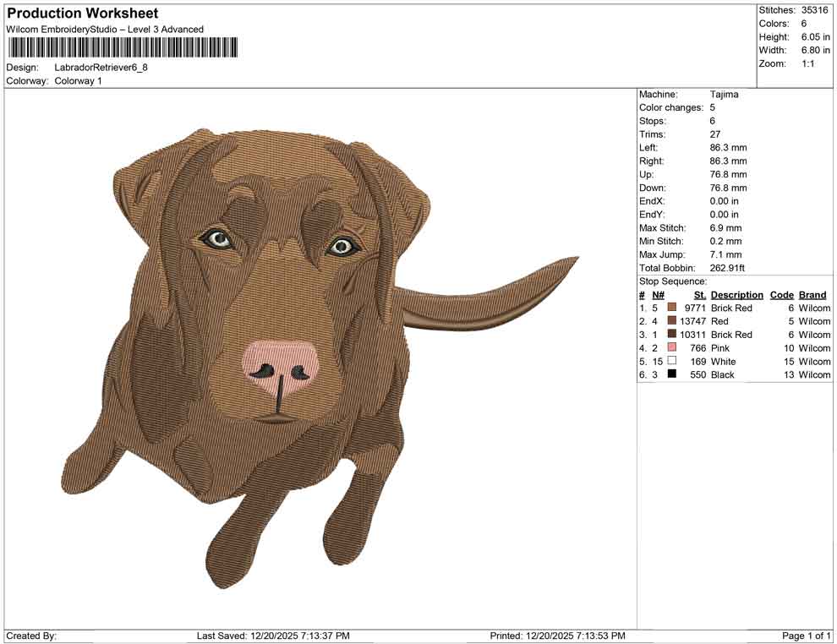837x644 pixels.
Task: Click the Stitches value 35316
Action: coord(815,10)
